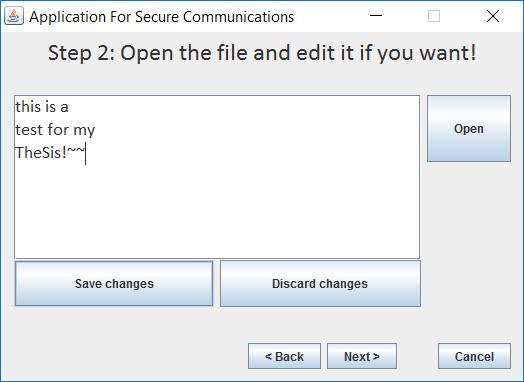524x382 pixels.
Task: Click the word 'TheSis' in the text area
Action: 38,153
